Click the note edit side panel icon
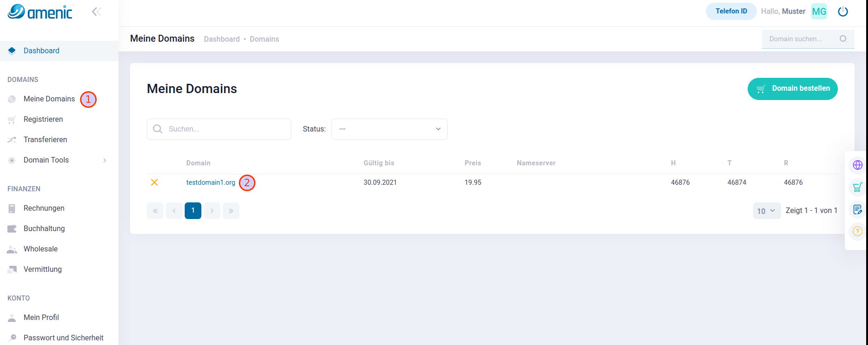The image size is (868, 345). point(857,210)
